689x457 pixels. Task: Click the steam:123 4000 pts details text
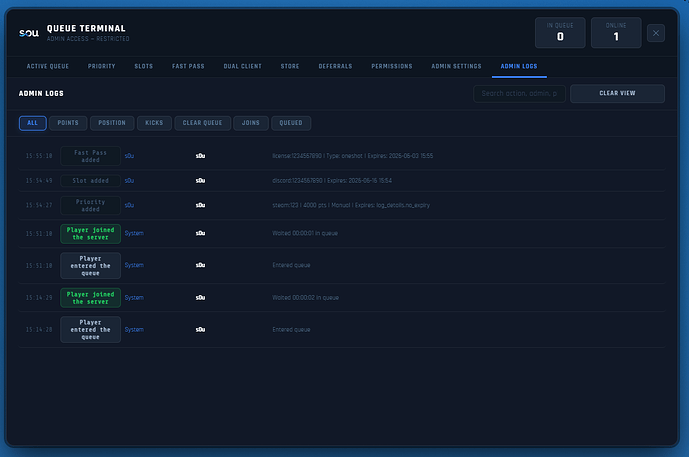pyautogui.click(x=351, y=205)
